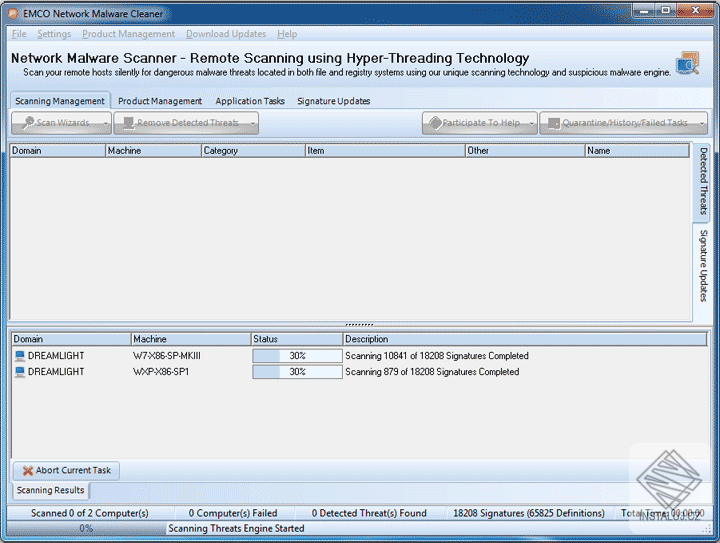The width and height of the screenshot is (720, 543).
Task: Expand the Quarantine/History/Failed Tasks dropdown arrow
Action: point(702,123)
